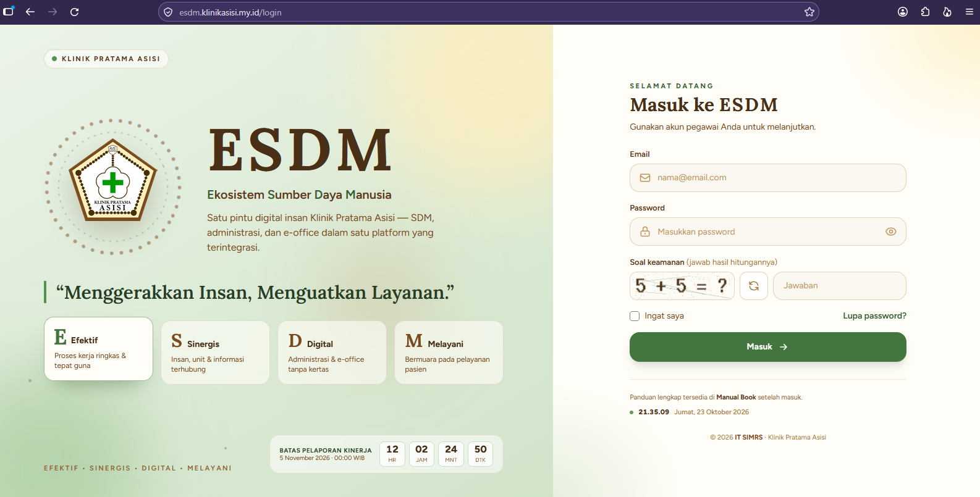Screen dimensions: 980x497
Task: Click the IT SIMRS copyright text
Action: (x=748, y=437)
